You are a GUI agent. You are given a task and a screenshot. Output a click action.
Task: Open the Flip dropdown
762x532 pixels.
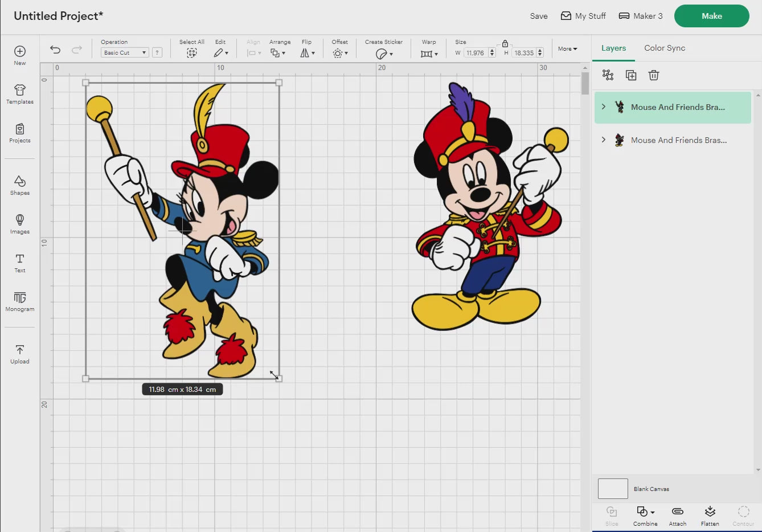308,53
